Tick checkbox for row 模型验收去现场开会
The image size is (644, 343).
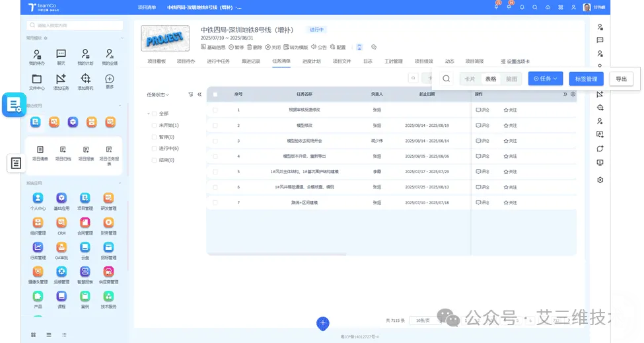click(215, 141)
